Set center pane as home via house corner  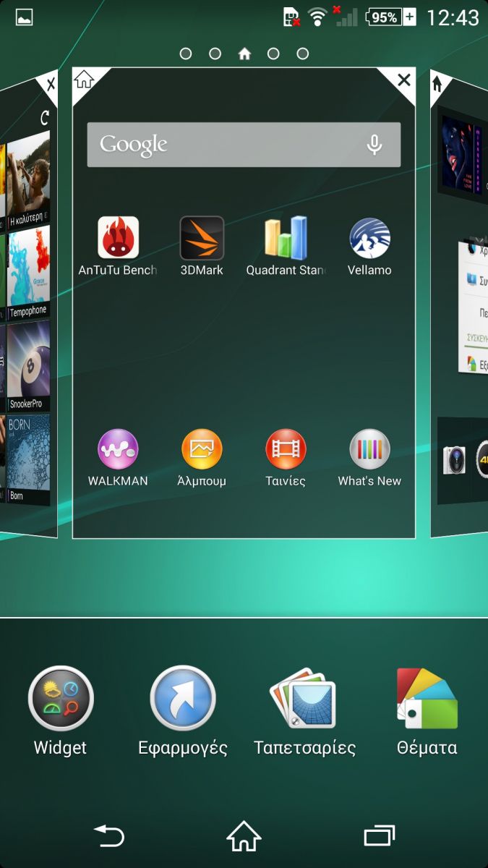(x=85, y=80)
